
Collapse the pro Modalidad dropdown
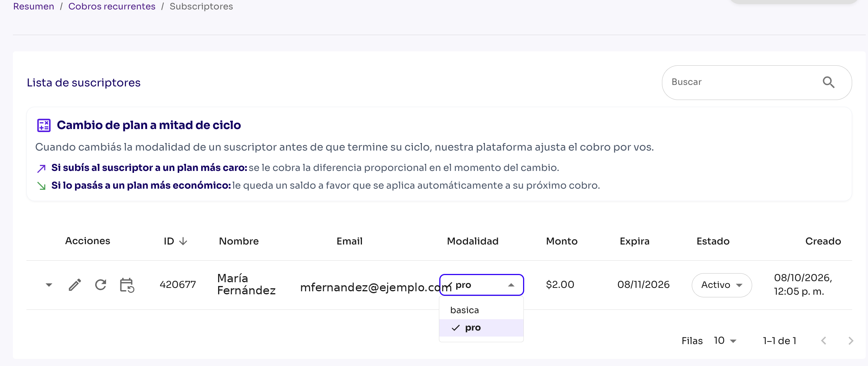click(482, 285)
